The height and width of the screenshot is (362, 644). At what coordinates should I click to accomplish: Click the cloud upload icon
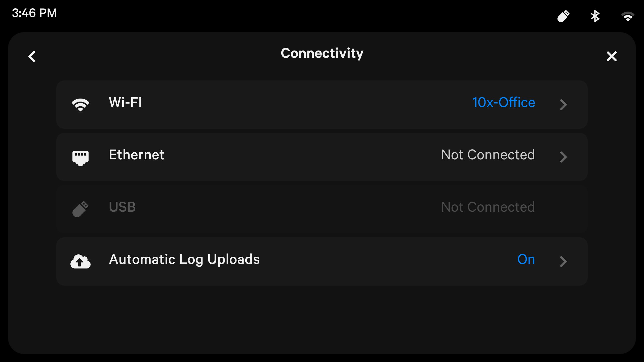80,261
